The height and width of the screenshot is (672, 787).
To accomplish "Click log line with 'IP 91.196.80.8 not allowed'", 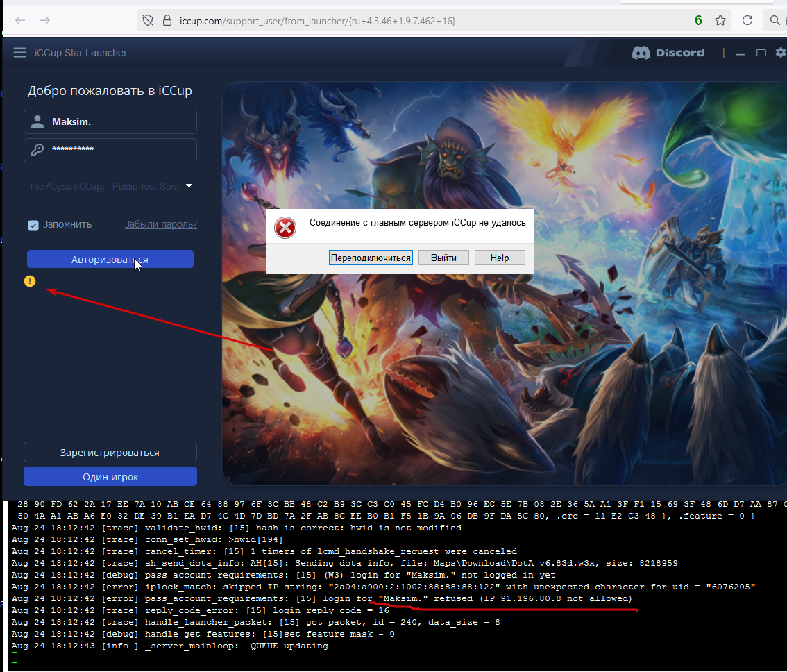I will (x=322, y=598).
